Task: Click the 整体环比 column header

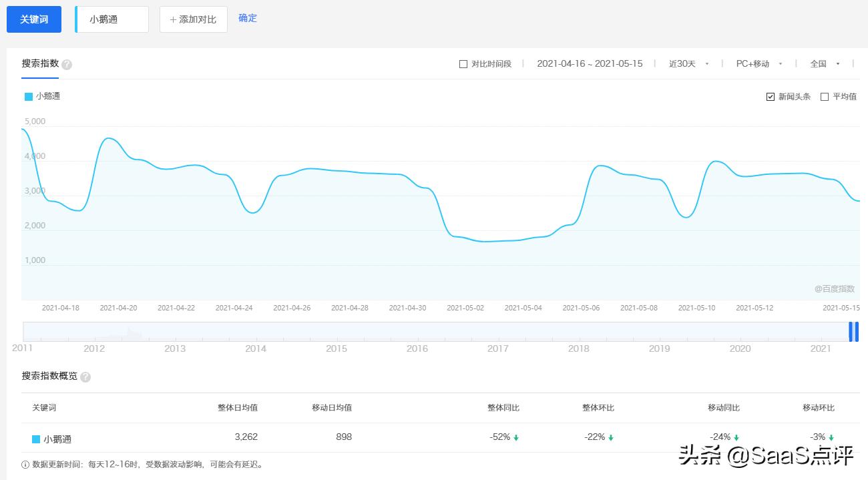Action: click(x=598, y=408)
